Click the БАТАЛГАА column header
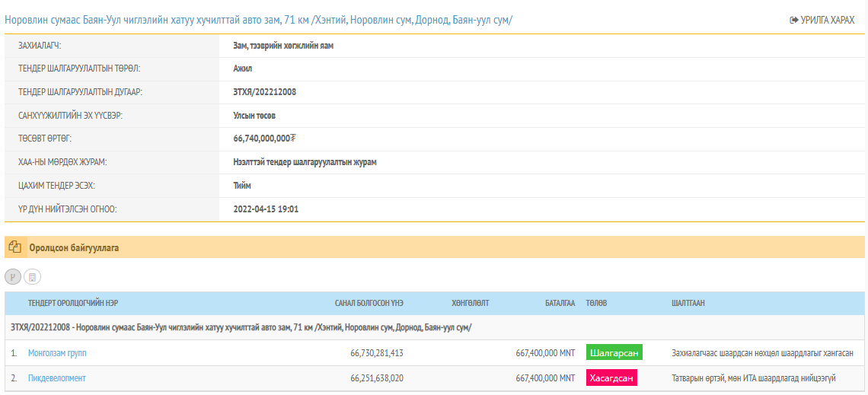Image resolution: width=868 pixels, height=395 pixels. (x=560, y=303)
